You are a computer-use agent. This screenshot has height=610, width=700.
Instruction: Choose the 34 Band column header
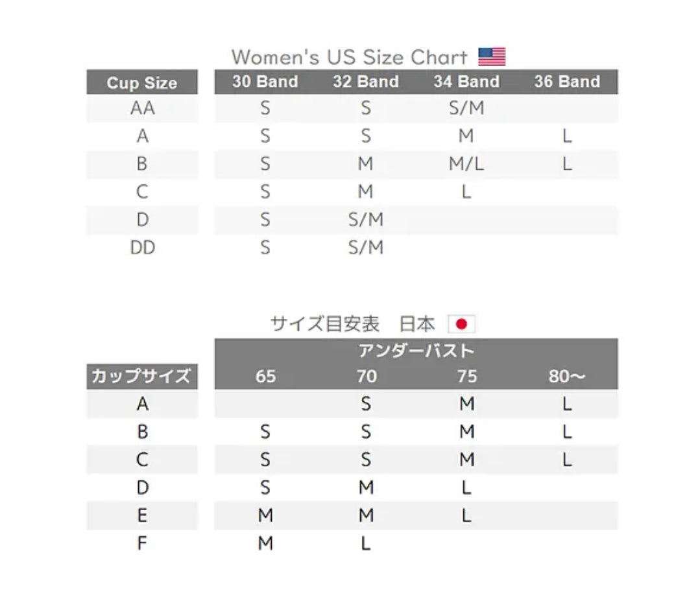point(466,82)
